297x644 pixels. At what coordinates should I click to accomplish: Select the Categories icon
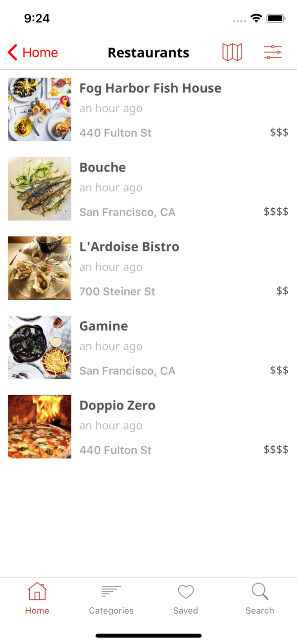click(111, 591)
